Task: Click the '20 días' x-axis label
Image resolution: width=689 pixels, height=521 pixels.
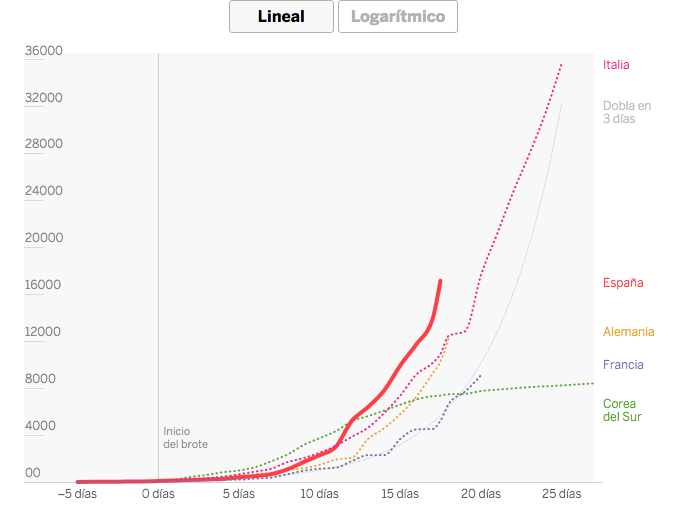Action: click(481, 494)
